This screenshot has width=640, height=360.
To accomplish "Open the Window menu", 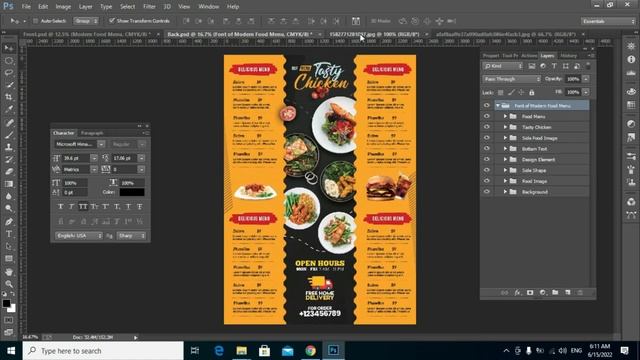I will tap(209, 7).
